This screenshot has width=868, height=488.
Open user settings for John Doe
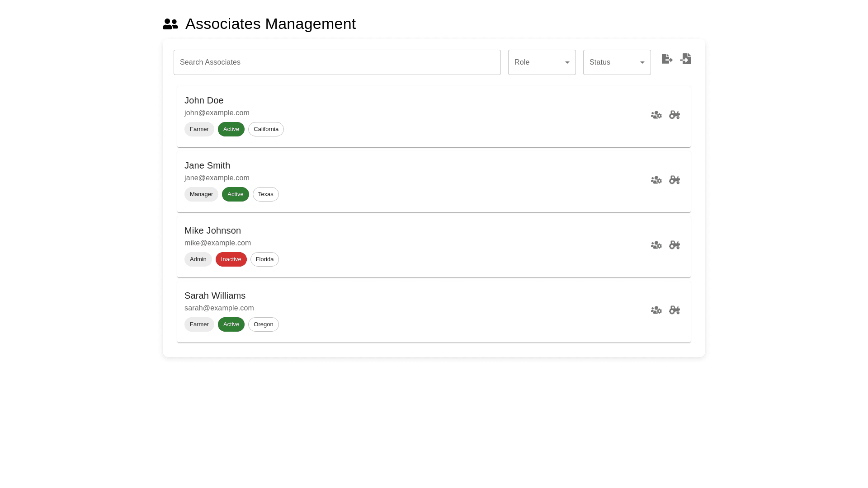(656, 115)
